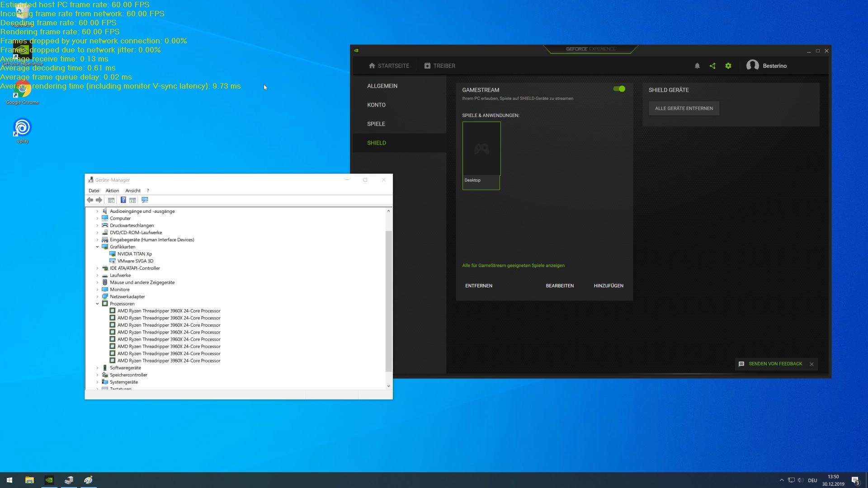Expand the Druckwarteschlangen node
868x488 pixels.
tap(97, 225)
